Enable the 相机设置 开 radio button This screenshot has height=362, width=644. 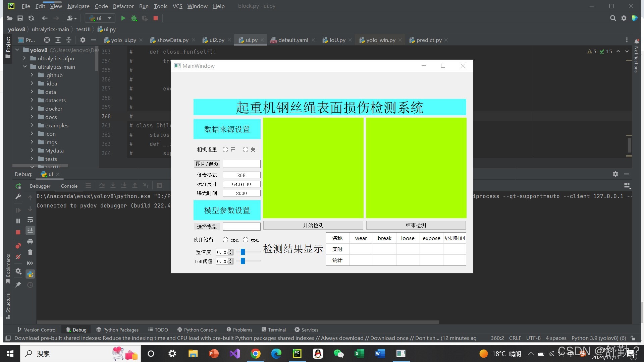click(225, 149)
